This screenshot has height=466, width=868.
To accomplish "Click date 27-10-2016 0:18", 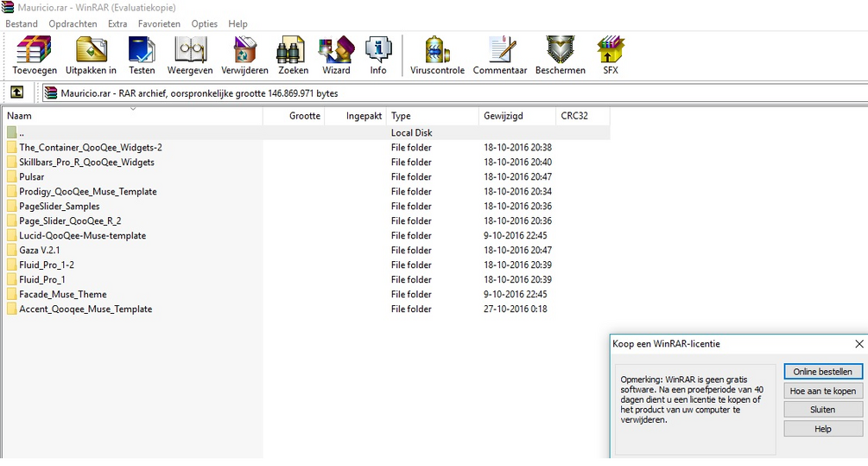I will point(516,310).
